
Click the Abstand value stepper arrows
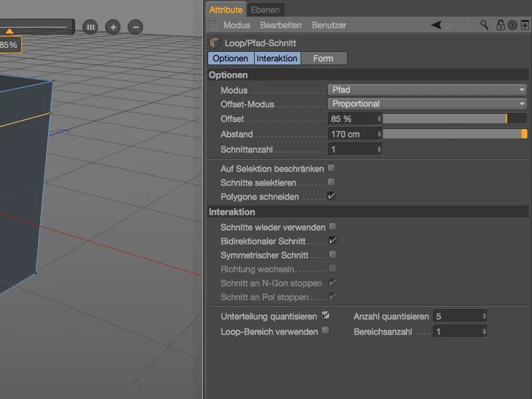pos(379,134)
